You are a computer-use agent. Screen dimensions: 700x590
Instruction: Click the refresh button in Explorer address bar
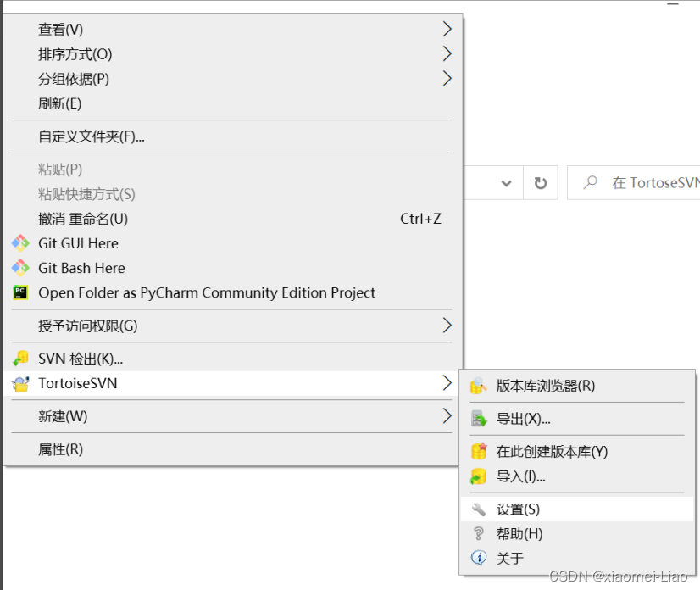tap(541, 183)
